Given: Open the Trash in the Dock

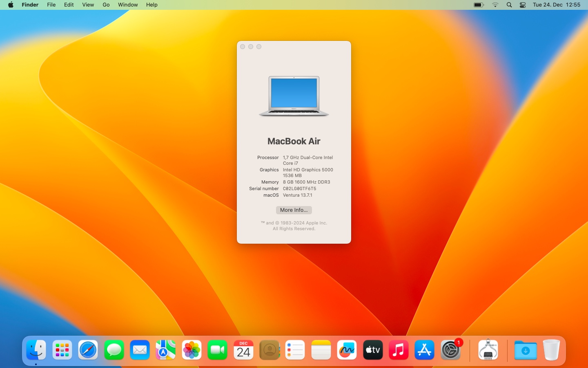Looking at the screenshot, I should 551,350.
